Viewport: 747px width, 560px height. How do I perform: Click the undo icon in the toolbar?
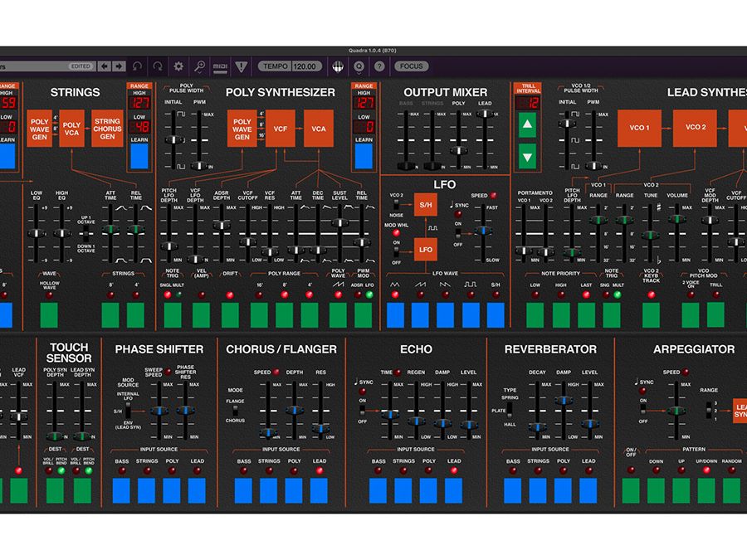137,66
